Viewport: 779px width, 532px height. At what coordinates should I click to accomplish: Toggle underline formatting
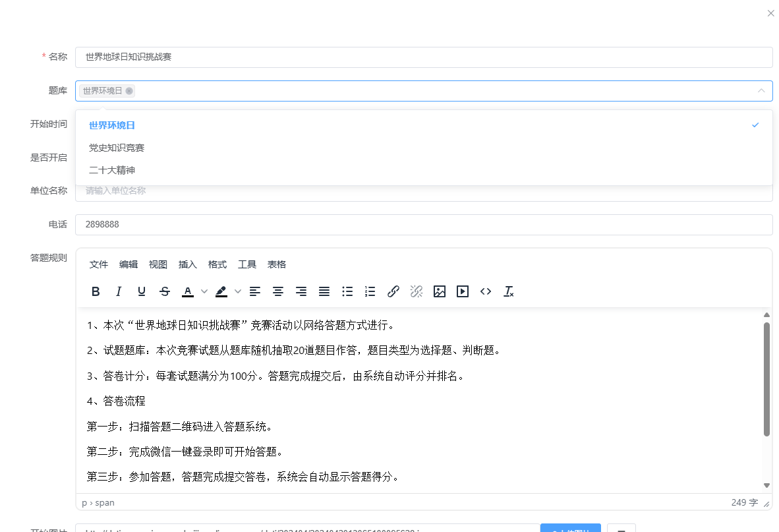point(142,291)
